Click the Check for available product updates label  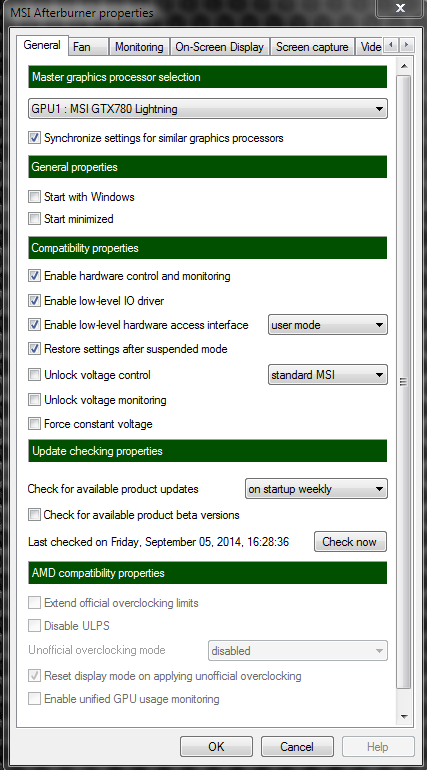pos(113,489)
